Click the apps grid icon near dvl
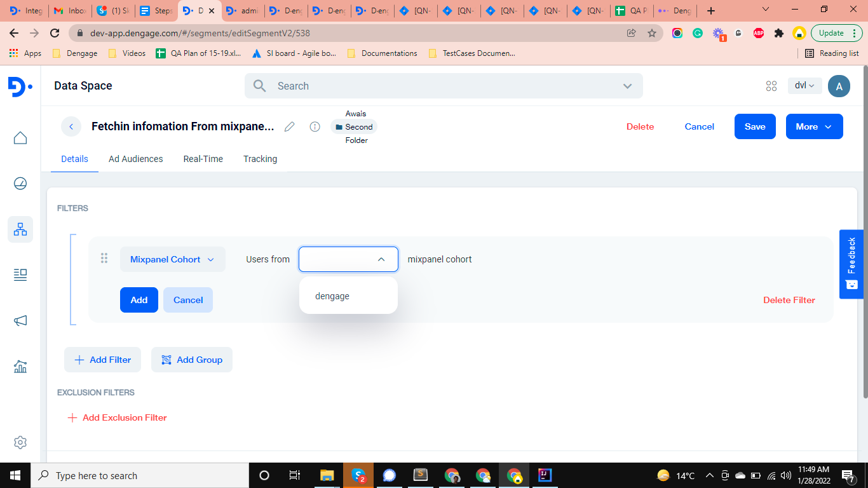 [771, 86]
